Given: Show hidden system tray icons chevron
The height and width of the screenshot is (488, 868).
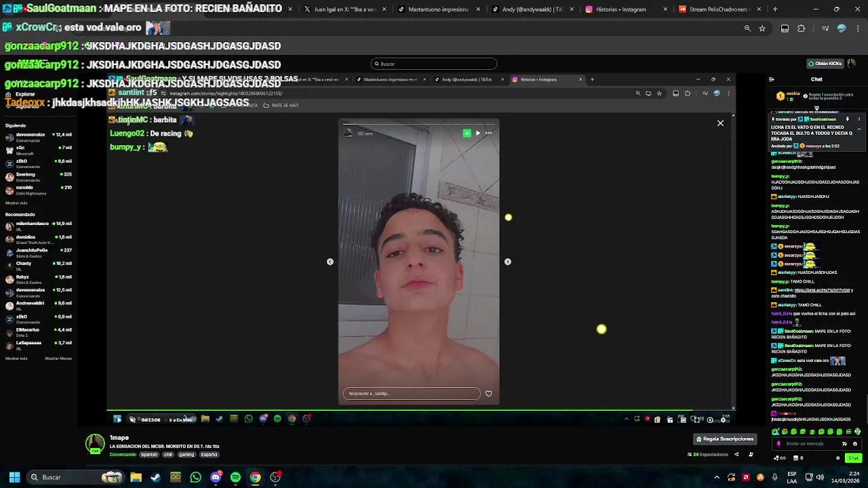Looking at the screenshot, I should pyautogui.click(x=717, y=477).
